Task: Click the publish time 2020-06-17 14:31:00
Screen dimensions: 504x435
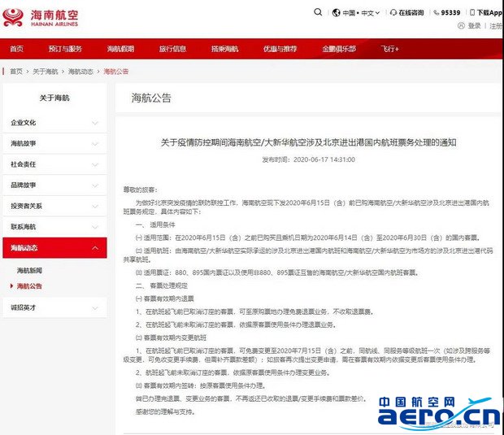Action: pyautogui.click(x=309, y=159)
